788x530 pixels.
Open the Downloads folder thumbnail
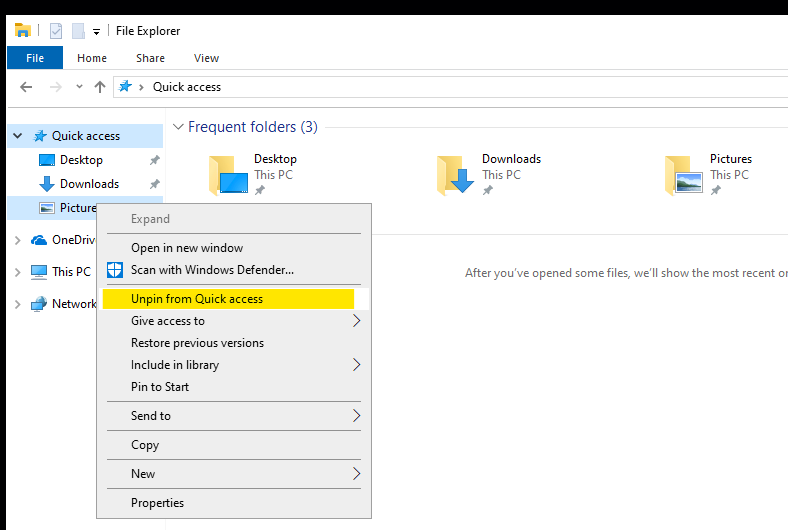pyautogui.click(x=455, y=175)
